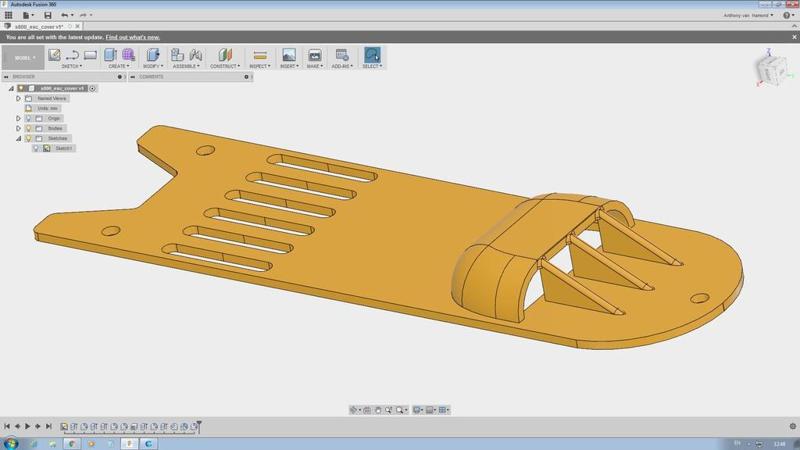Toggle visibility bulb of Bodies folder
Viewport: 800px width, 450px height.
28,128
